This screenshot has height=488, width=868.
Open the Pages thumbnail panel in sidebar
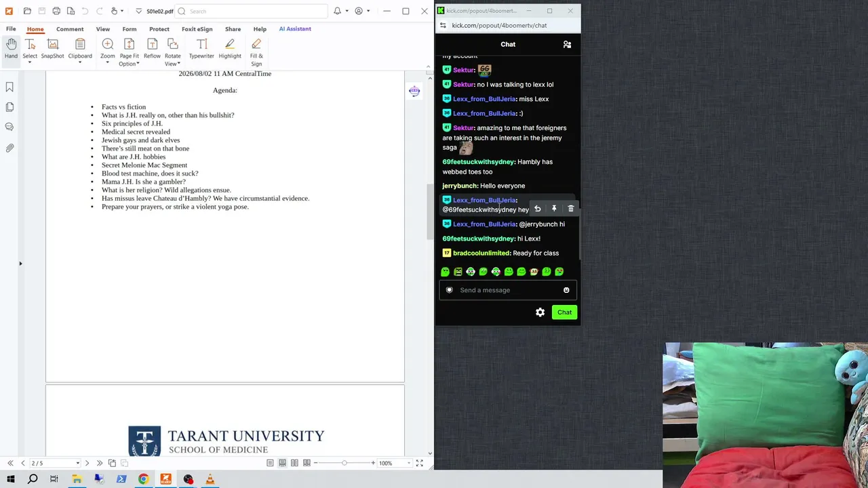[9, 107]
